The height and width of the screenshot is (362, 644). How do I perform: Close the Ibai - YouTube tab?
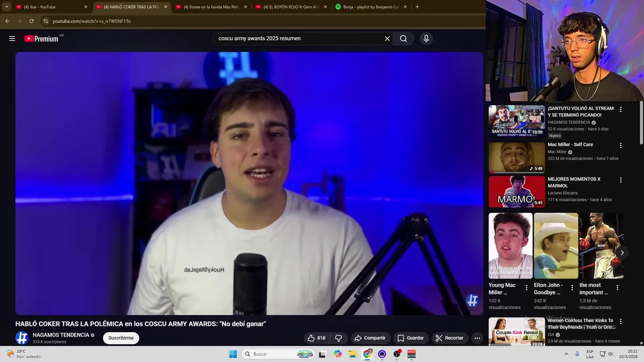[86, 7]
